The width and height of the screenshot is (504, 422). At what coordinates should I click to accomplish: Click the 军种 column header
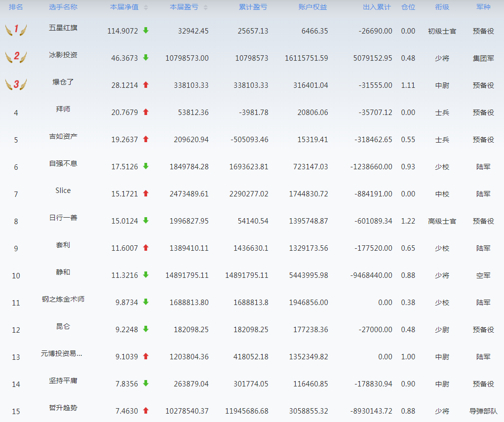tap(483, 7)
